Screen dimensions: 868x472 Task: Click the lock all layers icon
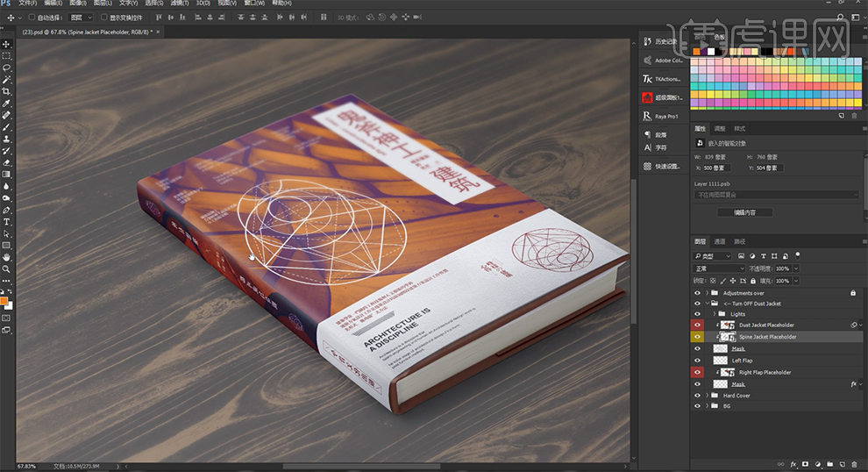pyautogui.click(x=753, y=281)
